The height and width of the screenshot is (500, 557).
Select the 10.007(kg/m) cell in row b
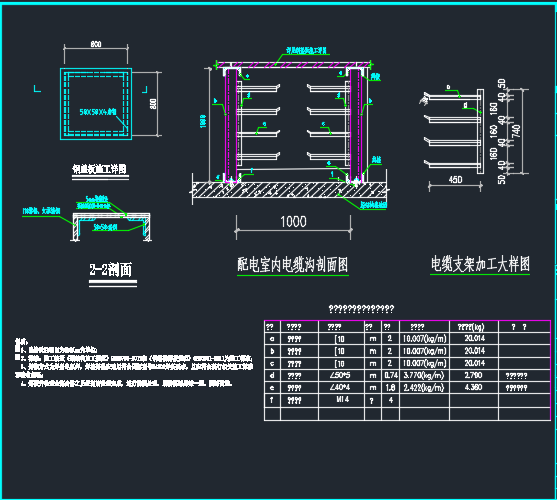tap(424, 351)
